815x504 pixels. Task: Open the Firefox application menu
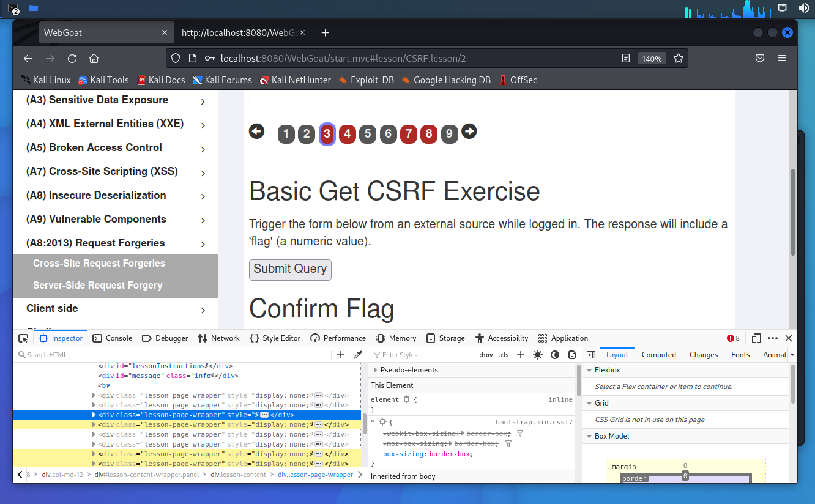pos(781,59)
